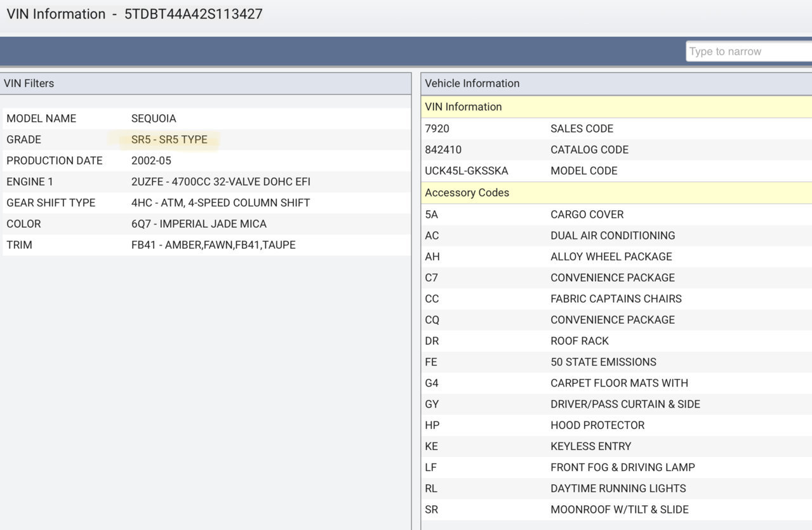Click the ROOF RACK accessory
This screenshot has height=530, width=812.
[x=580, y=340]
